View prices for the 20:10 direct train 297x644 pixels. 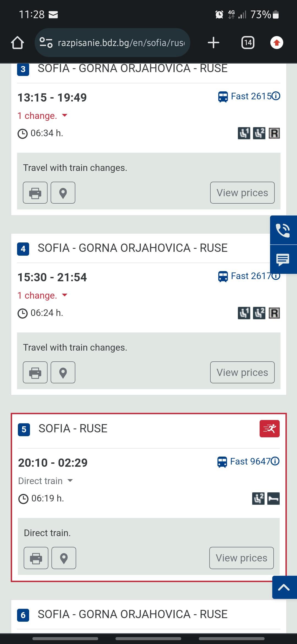click(x=241, y=558)
